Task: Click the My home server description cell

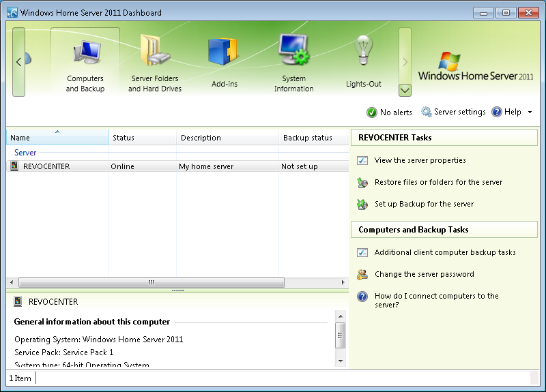Action: click(x=206, y=166)
